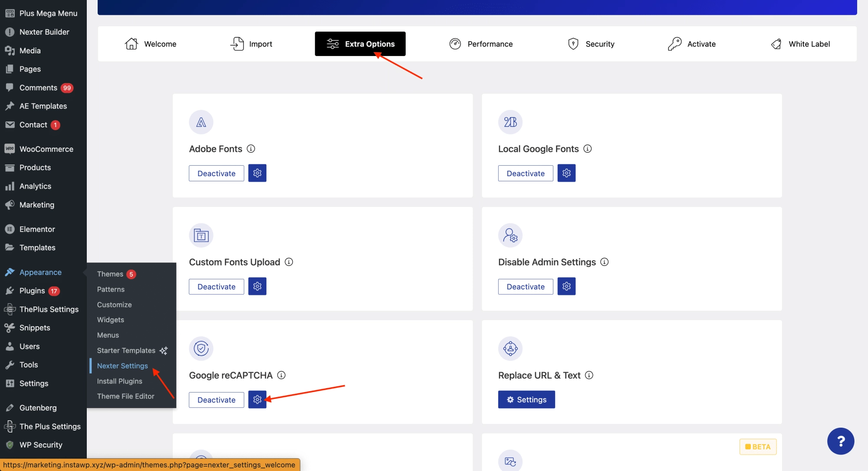Click the WooCommerce sidebar icon
Image resolution: width=868 pixels, height=471 pixels.
[10, 149]
